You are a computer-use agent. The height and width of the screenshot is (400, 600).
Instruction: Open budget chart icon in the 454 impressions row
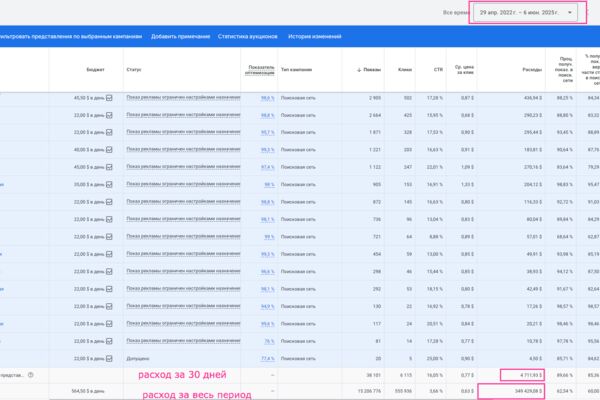point(109,254)
